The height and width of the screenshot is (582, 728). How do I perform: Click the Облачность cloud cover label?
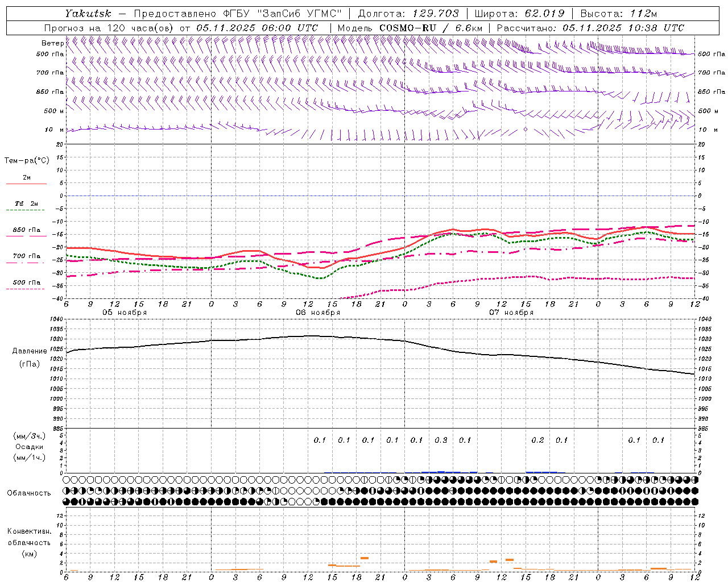(x=29, y=493)
